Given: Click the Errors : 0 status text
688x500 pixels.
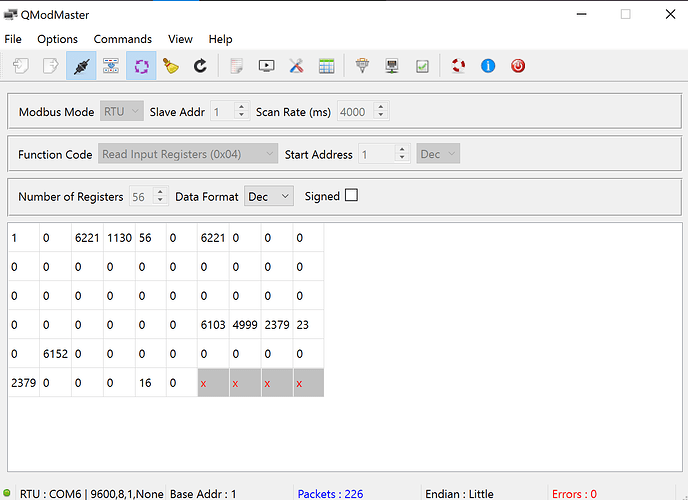Looking at the screenshot, I should click(x=574, y=494).
